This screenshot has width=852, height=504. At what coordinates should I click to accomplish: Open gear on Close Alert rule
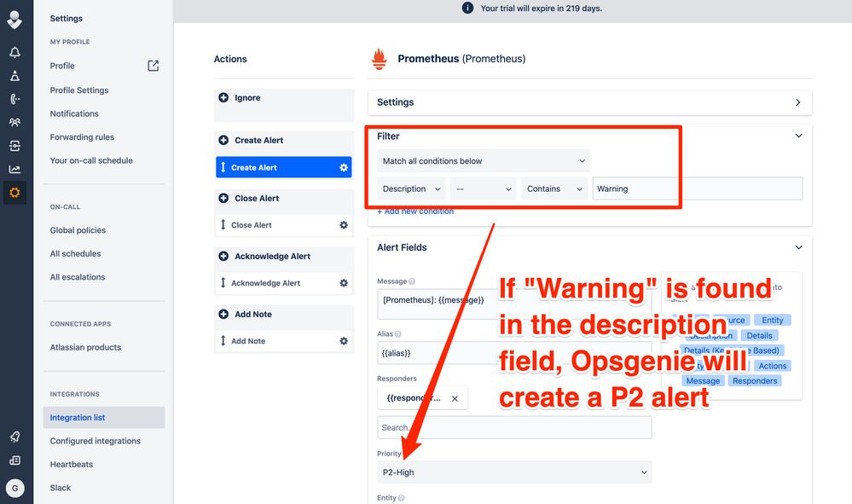click(x=344, y=225)
